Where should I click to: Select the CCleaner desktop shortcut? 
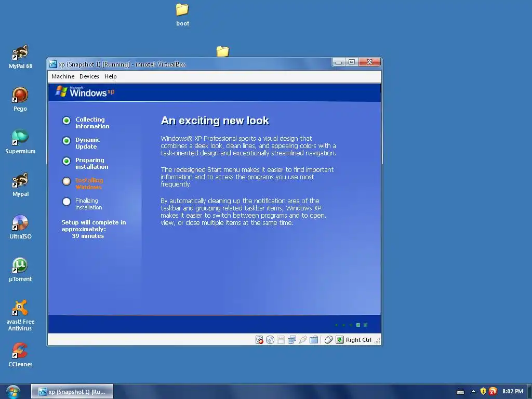coord(20,355)
